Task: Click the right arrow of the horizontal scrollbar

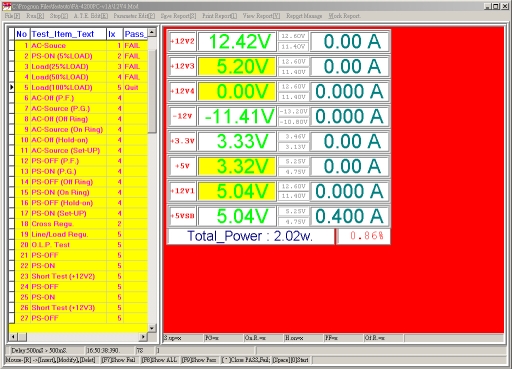Action: tap(143, 337)
